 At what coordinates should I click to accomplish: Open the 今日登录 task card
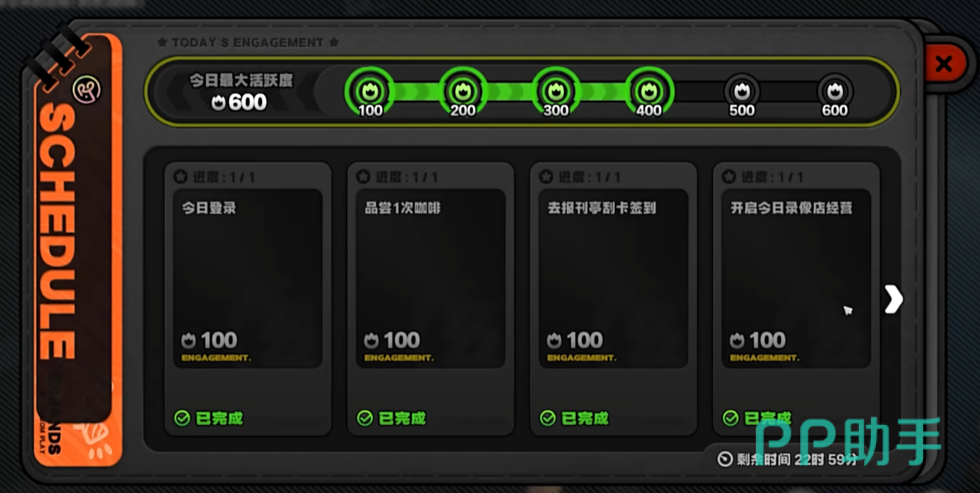[x=248, y=299]
